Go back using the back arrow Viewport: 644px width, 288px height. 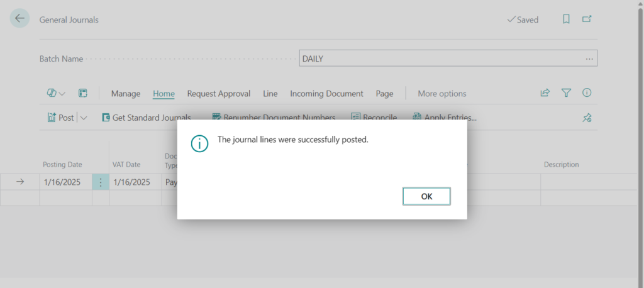(19, 18)
